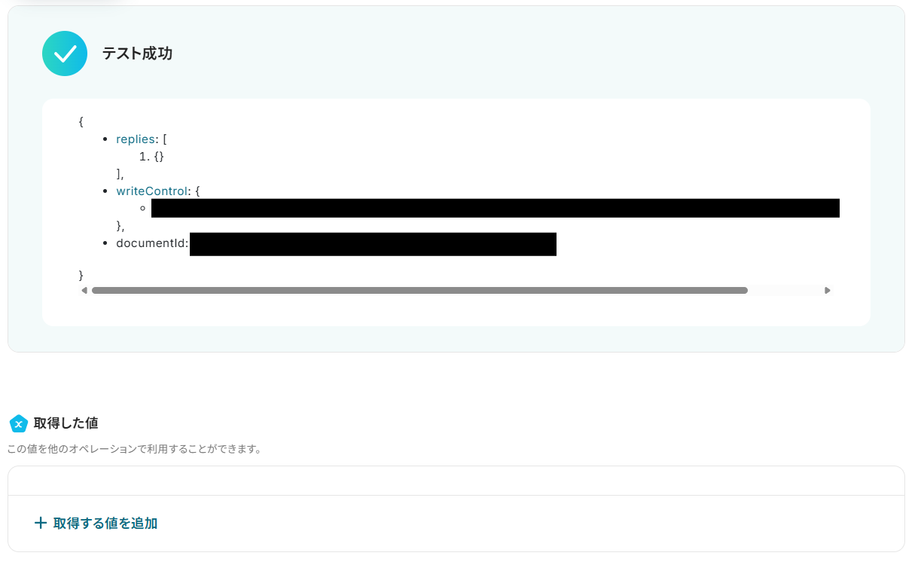Add a value with 取得する値を追加
This screenshot has height=568, width=924.
click(x=96, y=523)
